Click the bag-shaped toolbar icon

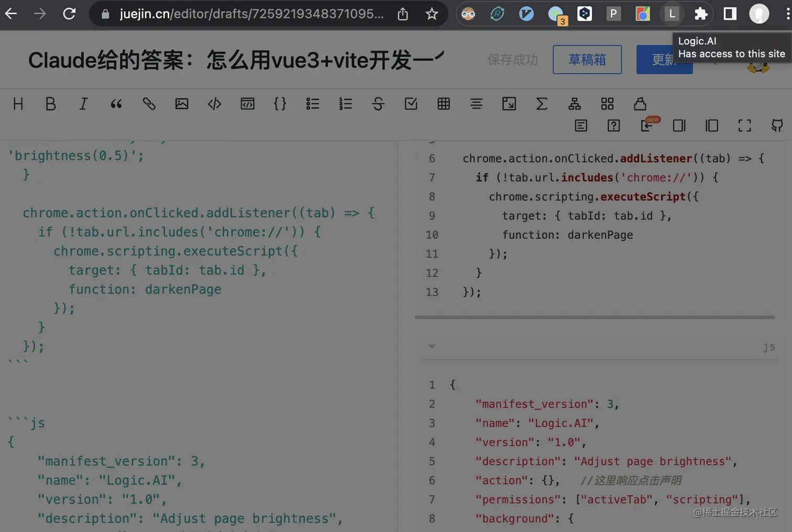(640, 104)
